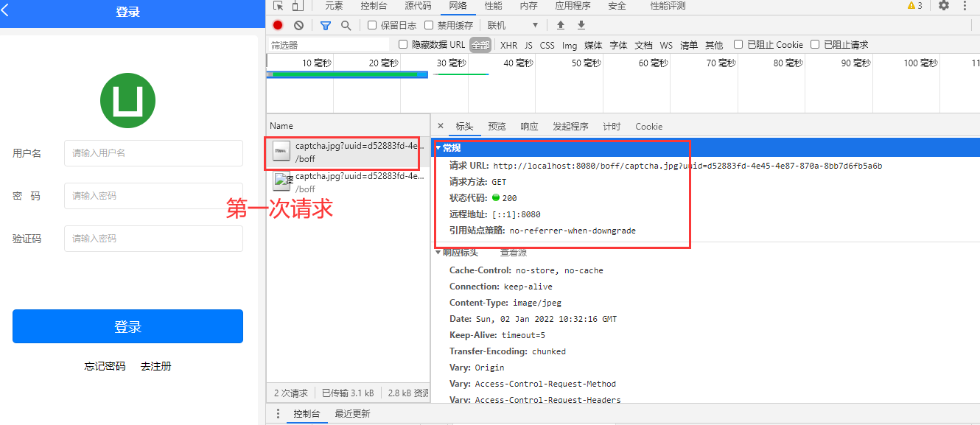Open the network search magnifier
Image resolution: width=980 pixels, height=425 pixels.
pos(346,25)
